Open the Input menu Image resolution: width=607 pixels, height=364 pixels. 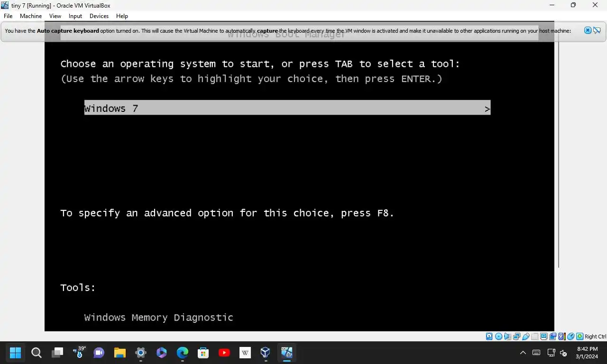pyautogui.click(x=75, y=16)
